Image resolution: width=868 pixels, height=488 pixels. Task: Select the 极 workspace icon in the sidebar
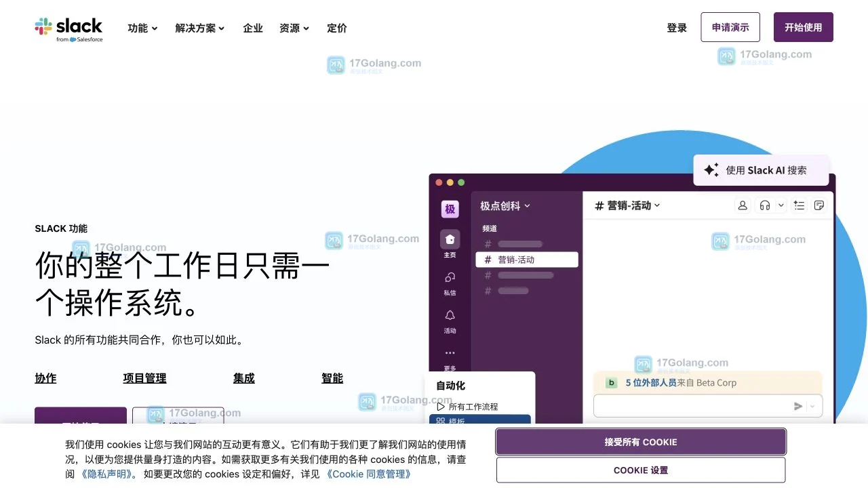click(x=450, y=209)
